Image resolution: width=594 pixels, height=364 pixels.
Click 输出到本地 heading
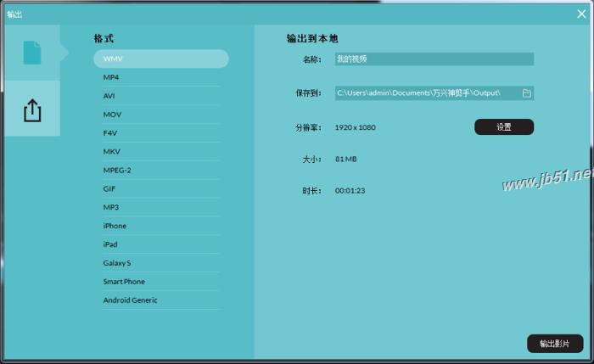[x=312, y=39]
